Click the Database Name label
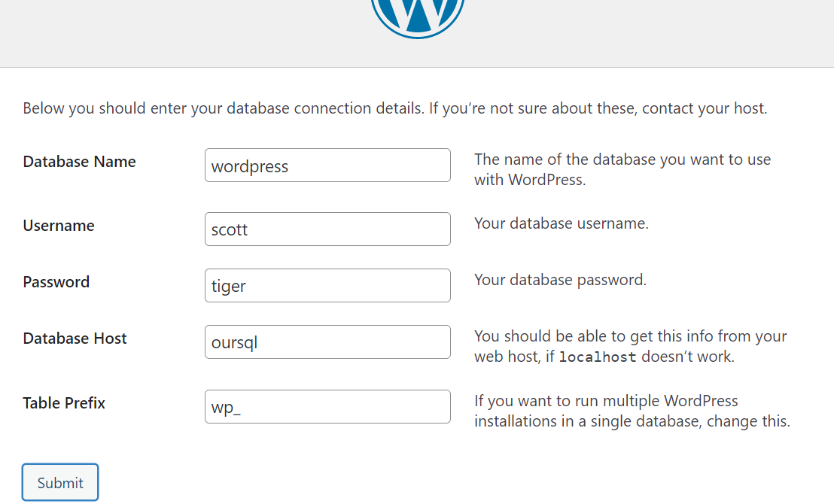 79,162
